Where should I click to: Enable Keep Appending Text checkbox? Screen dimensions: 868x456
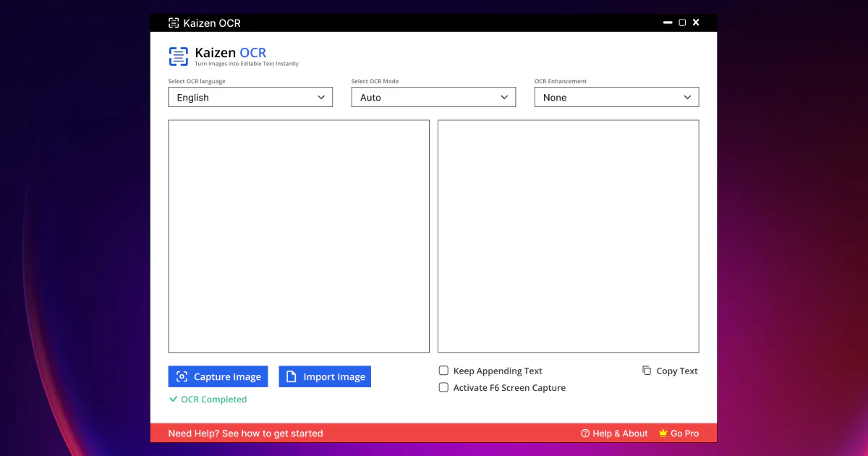(x=443, y=371)
